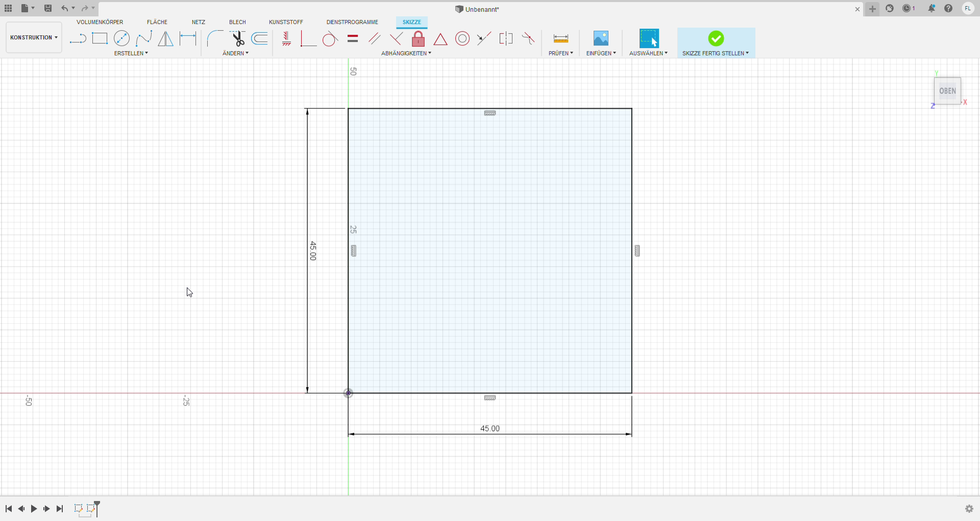Open the BLECH tab

click(237, 22)
